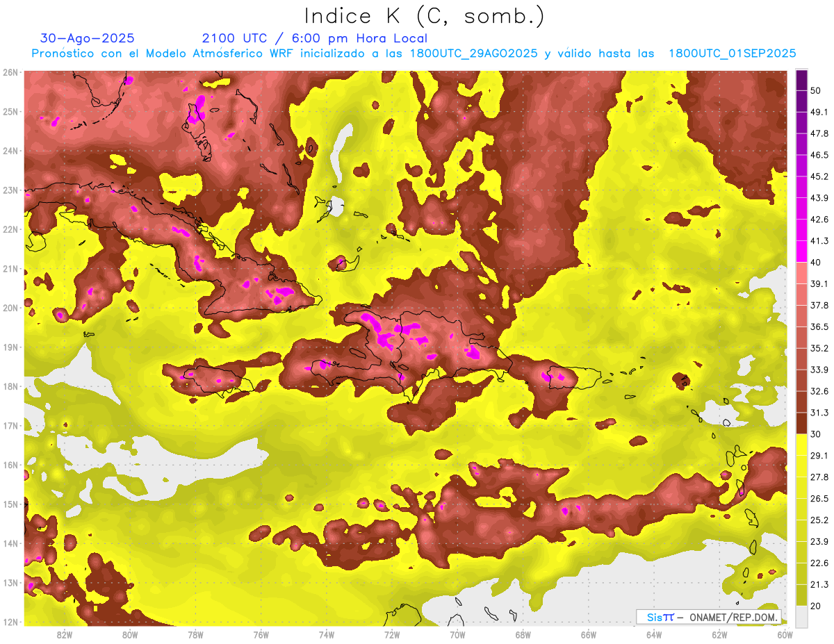Click '2100 UTC / 6:00 pm Hora Local' time text
The width and height of the screenshot is (834, 644).
315,38
